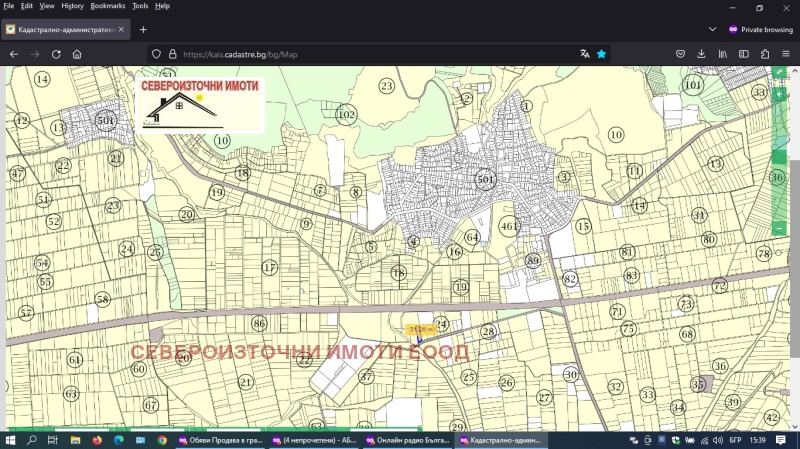Open the History menu
The image size is (800, 449).
[72, 6]
